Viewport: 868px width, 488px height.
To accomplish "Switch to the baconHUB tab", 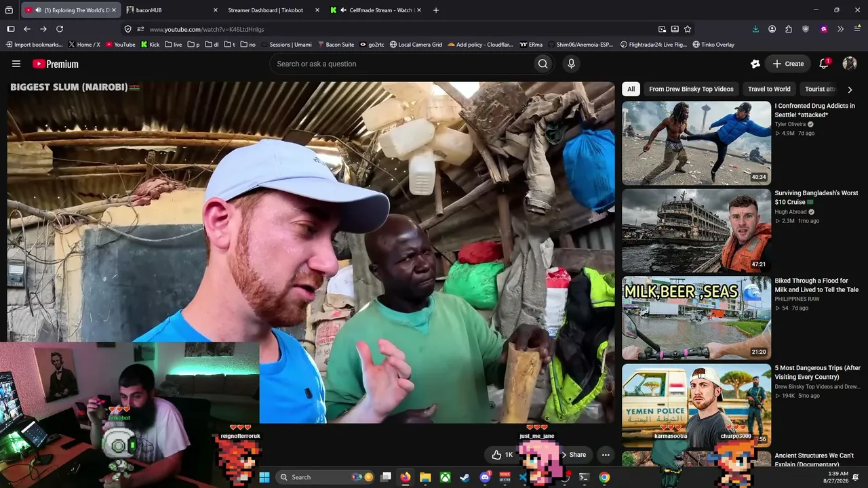I will tap(172, 10).
